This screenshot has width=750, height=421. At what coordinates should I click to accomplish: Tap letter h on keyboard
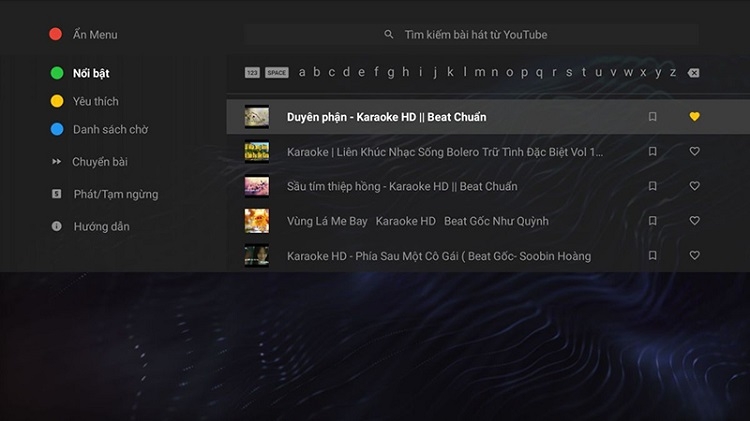406,72
